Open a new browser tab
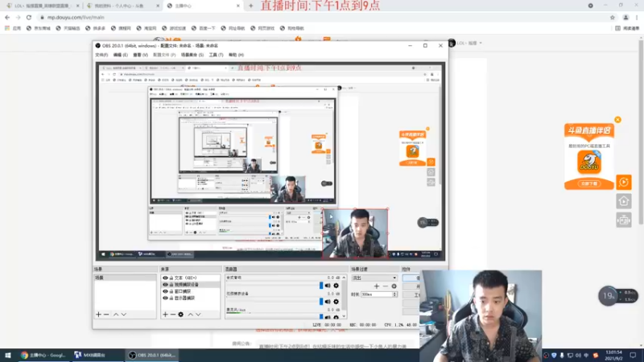Viewport: 644px width, 362px height. coord(250,6)
